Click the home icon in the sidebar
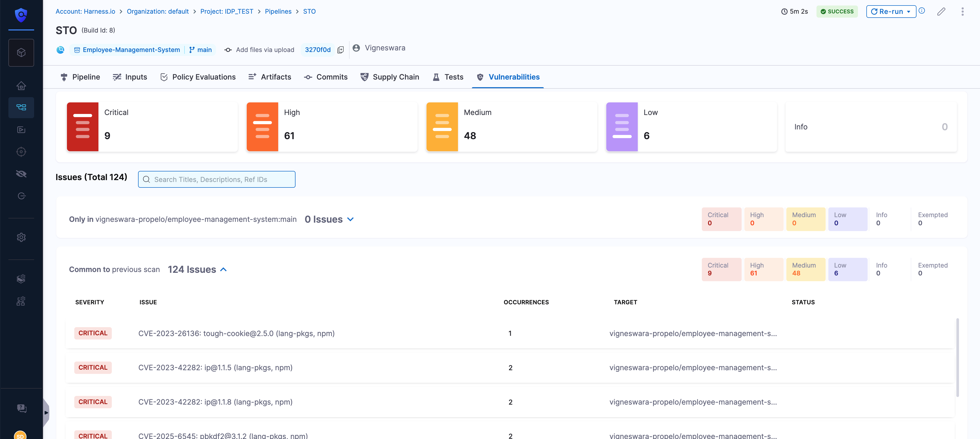980x439 pixels. pyautogui.click(x=21, y=86)
